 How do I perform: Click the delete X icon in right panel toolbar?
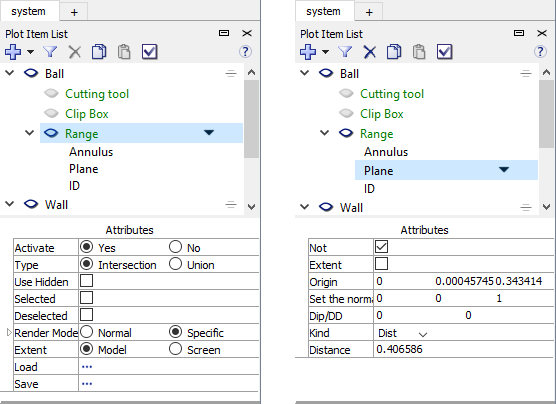369,52
